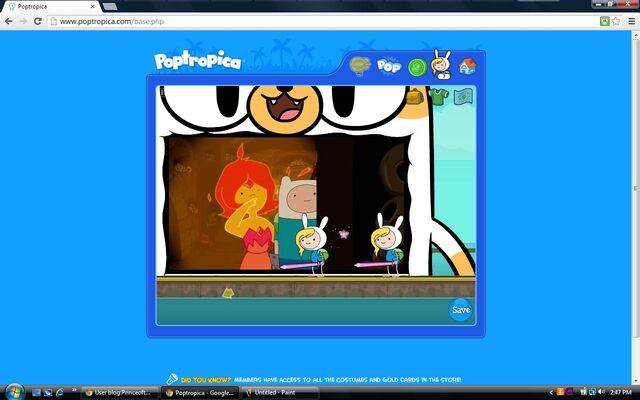
Task: Show hidden system tray icons arrow
Action: click(551, 393)
